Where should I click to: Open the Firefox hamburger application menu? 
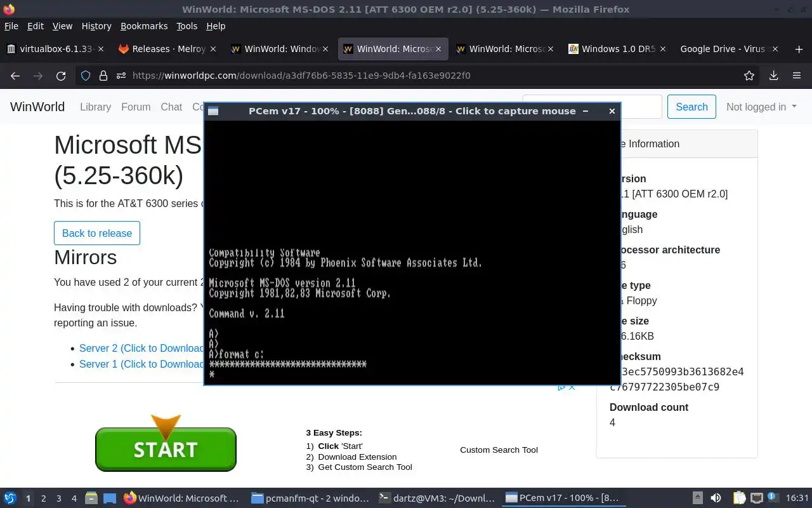click(797, 76)
